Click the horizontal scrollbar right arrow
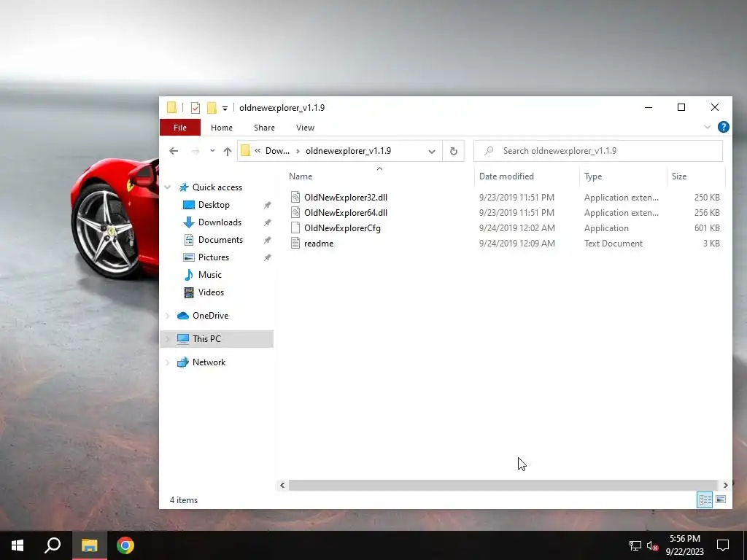Screen dimensions: 747x560 [x=725, y=485]
